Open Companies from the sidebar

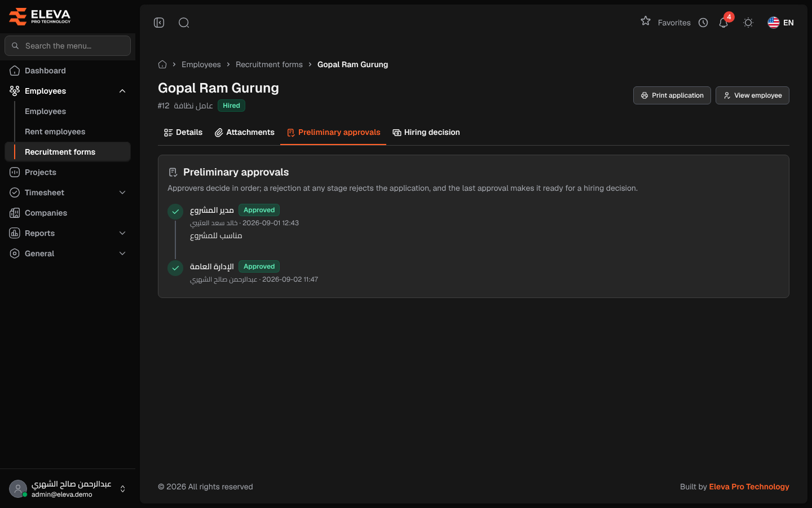[68, 213]
